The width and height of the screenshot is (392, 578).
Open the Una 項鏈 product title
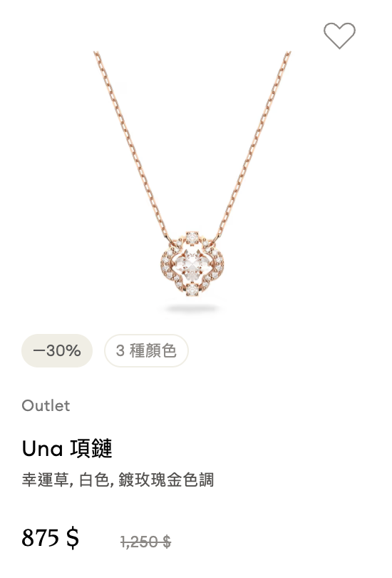coord(67,449)
